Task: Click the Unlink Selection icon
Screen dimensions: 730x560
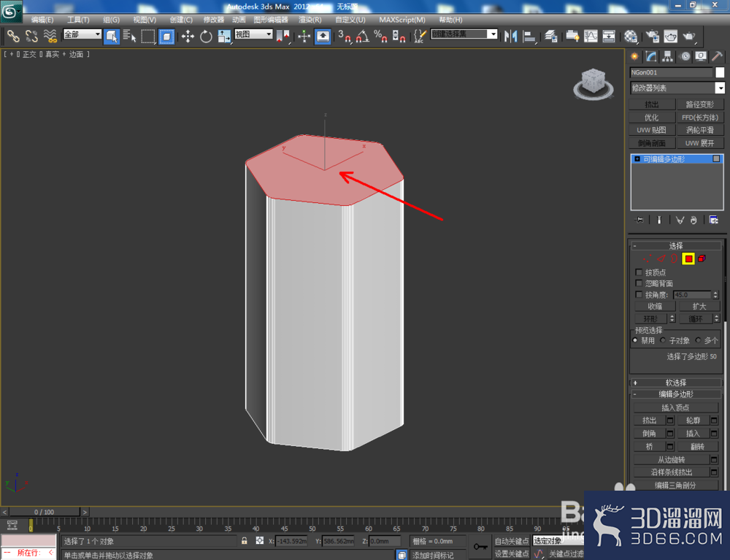Action: click(x=31, y=36)
